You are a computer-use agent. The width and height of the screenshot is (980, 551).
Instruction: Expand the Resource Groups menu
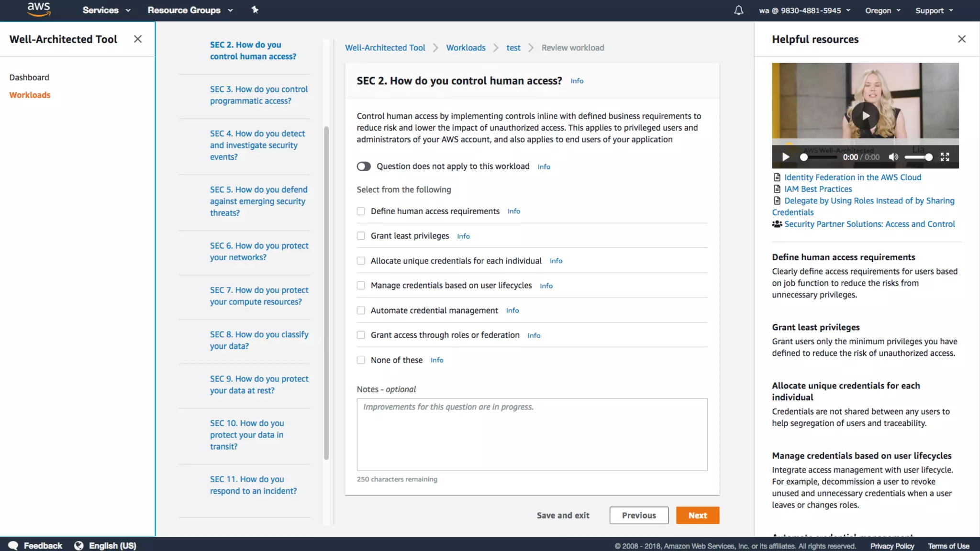coord(190,10)
